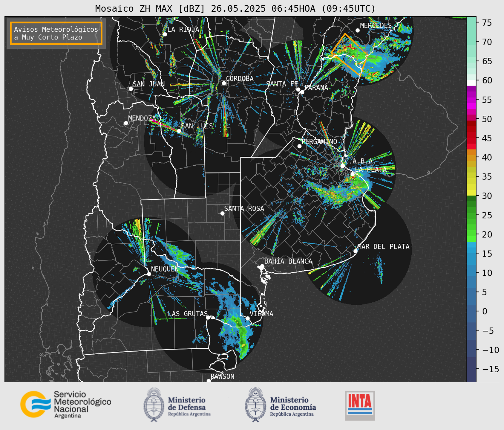
Task: Select the PERGAMINO city marker
Action: coord(299,146)
